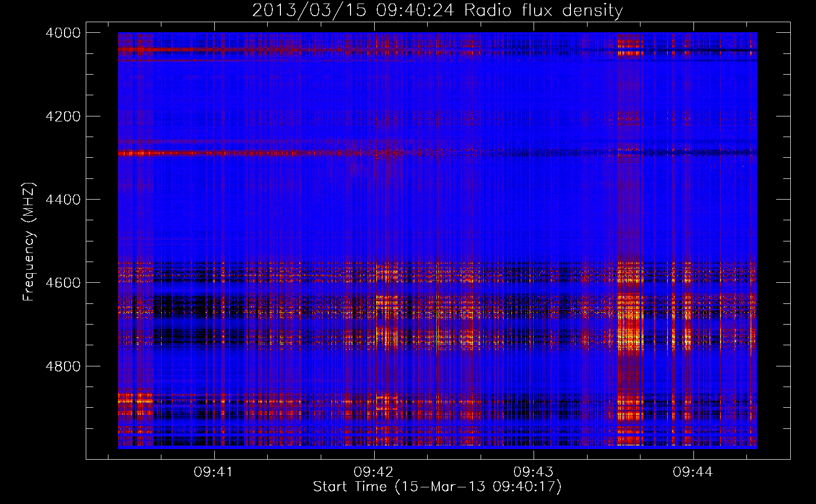
Task: Click the plot title "2013/03/15 09:40:24 Radio flux density"
Action: [437, 10]
